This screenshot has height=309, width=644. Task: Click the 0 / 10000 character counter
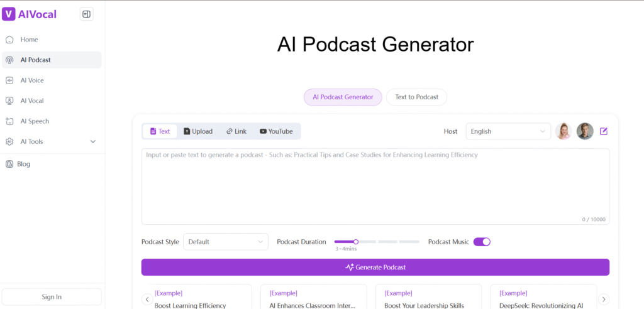tap(594, 220)
